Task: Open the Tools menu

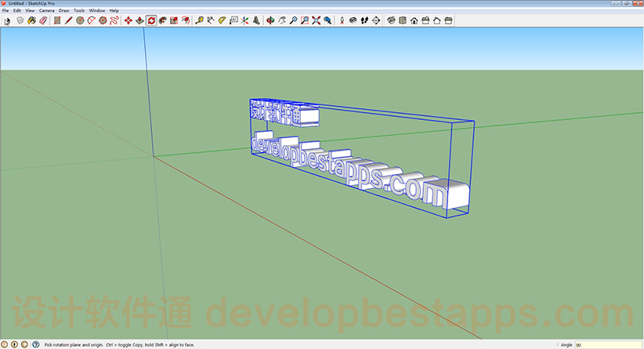Action: [x=79, y=11]
